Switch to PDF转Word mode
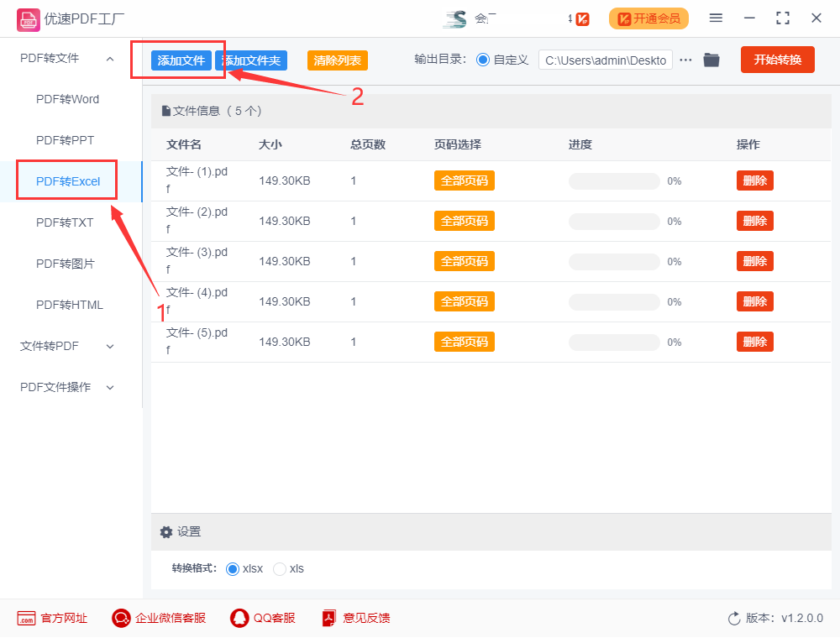The width and height of the screenshot is (840, 638). click(x=67, y=99)
